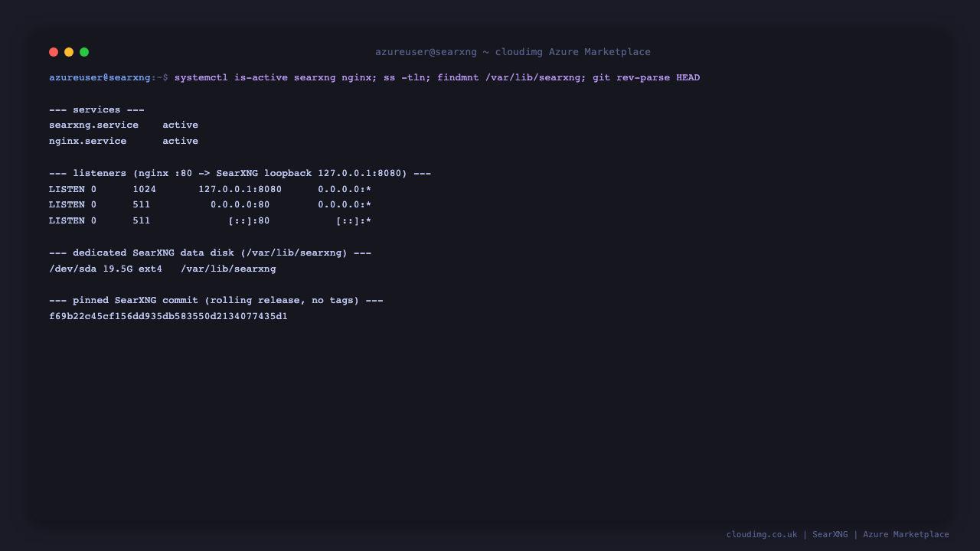
Task: Click the 'nginx.service' row
Action: point(123,142)
